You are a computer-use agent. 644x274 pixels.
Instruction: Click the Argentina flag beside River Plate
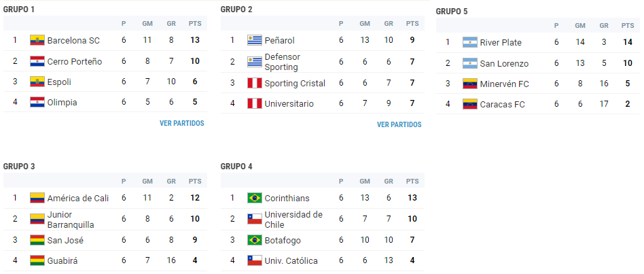(470, 42)
